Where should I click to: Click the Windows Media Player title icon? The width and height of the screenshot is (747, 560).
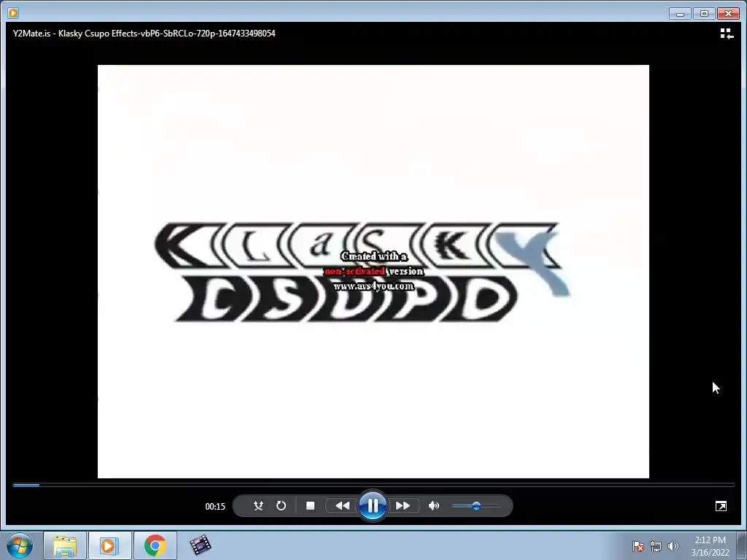point(13,13)
